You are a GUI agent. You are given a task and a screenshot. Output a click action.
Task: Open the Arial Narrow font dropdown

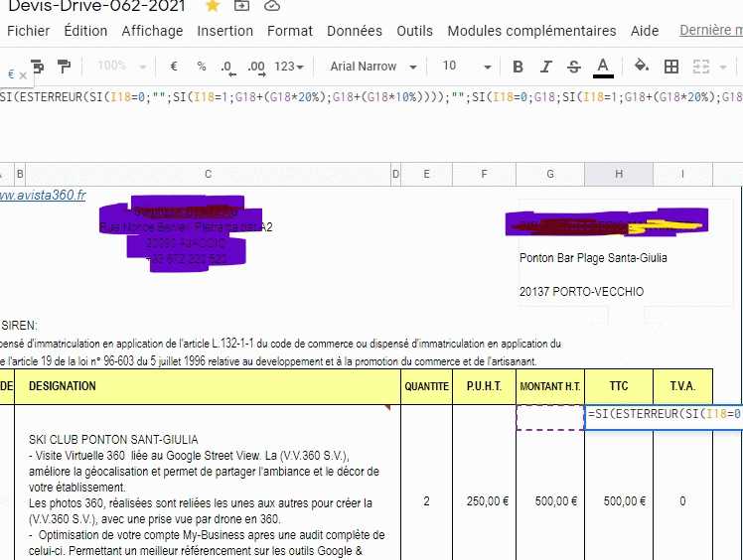(x=373, y=67)
